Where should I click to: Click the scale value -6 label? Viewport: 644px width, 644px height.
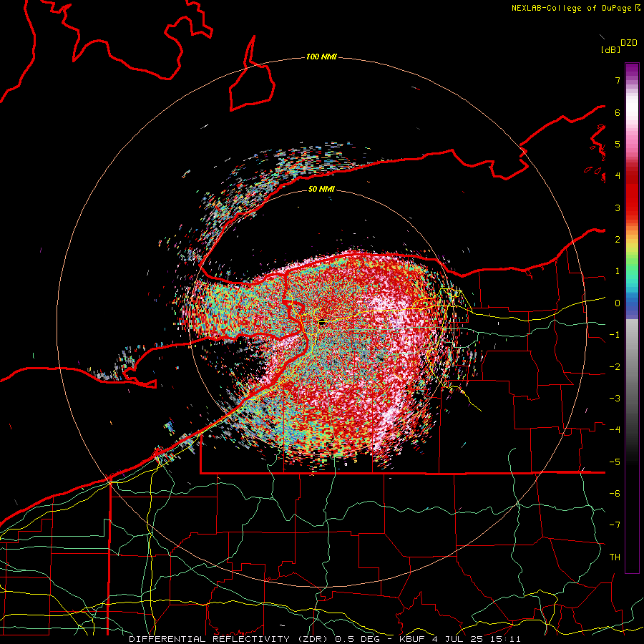tap(615, 494)
